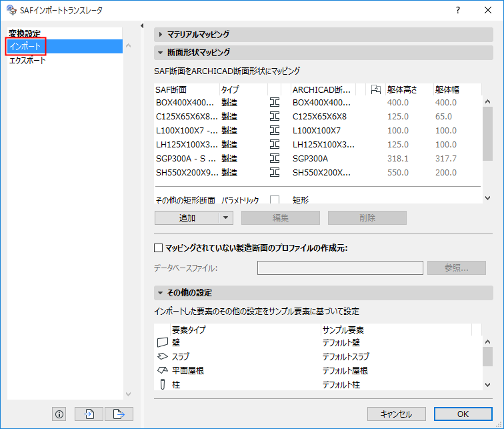The width and height of the screenshot is (504, 429).
Task: Click the ARCHICAD断... column header
Action: pyautogui.click(x=323, y=89)
